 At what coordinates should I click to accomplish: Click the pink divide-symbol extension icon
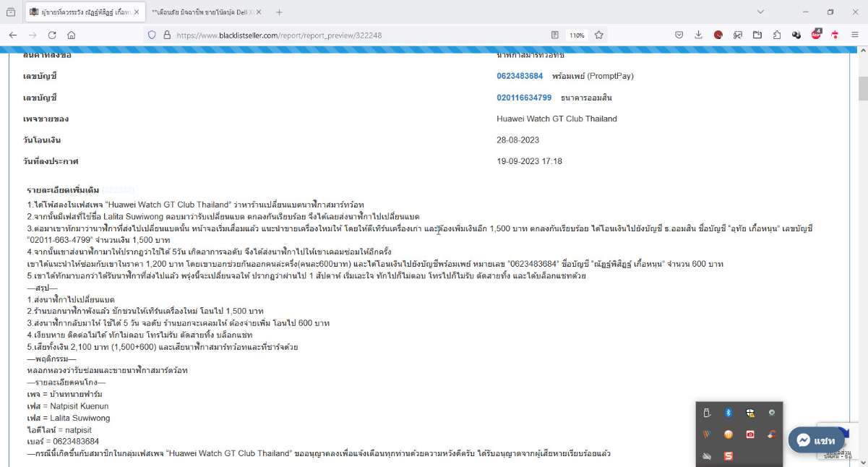(x=835, y=35)
